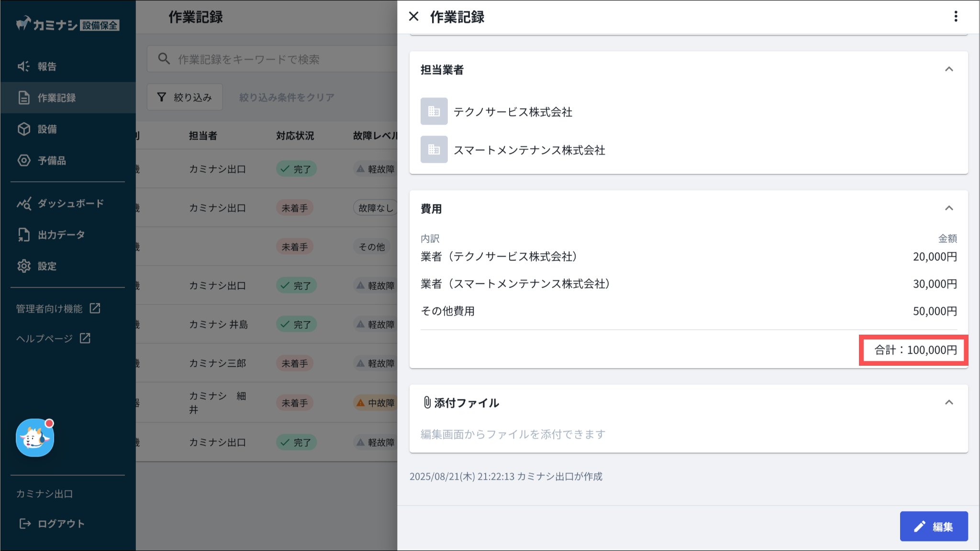Image resolution: width=980 pixels, height=551 pixels.
Task: Open external link icon of 管理者向け機能
Action: pyautogui.click(x=95, y=308)
